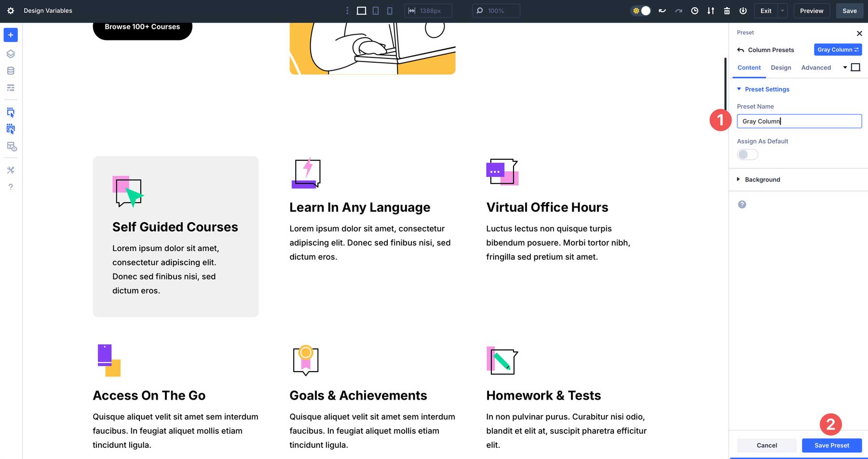Click the question mark help icon in sidebar
This screenshot has width=868, height=459.
pyautogui.click(x=10, y=187)
